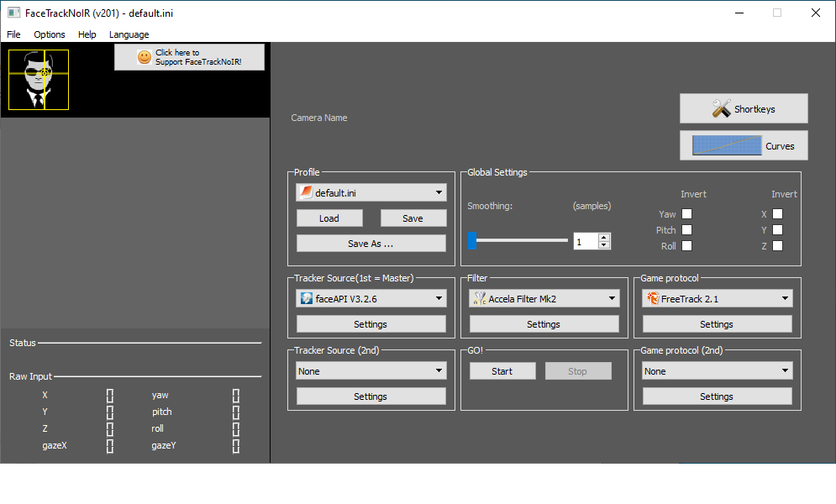Screen dimensions: 836x504
Task: Click the Raw Input yaw label
Action: point(160,395)
